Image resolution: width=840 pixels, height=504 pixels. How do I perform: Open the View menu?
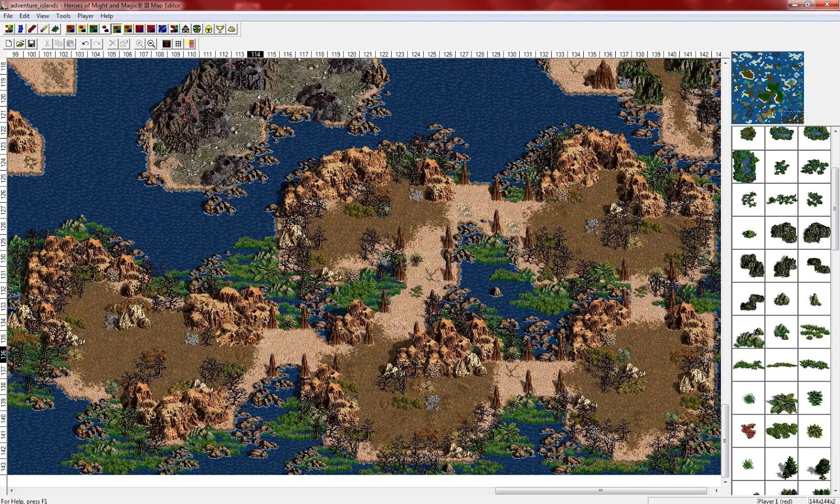tap(43, 16)
